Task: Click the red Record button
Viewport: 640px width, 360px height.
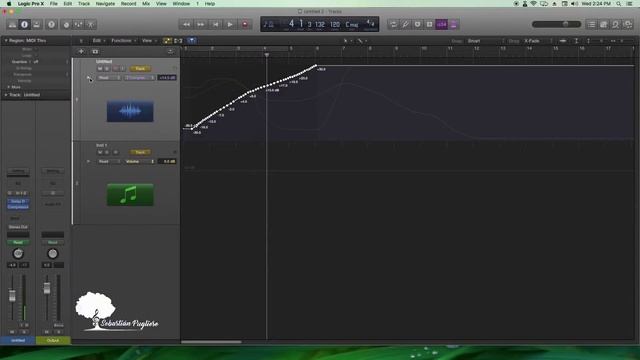Action: [x=245, y=24]
